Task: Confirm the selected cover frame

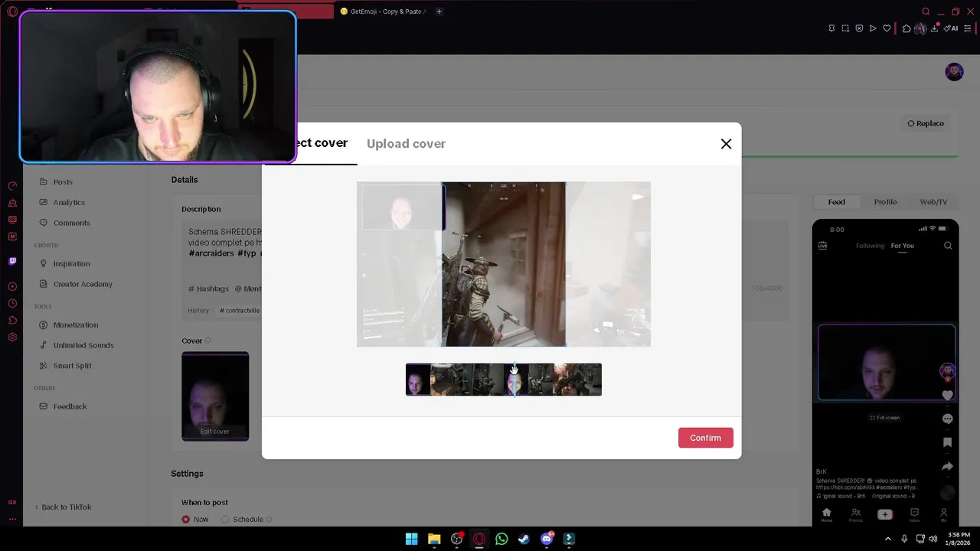Action: (x=705, y=438)
